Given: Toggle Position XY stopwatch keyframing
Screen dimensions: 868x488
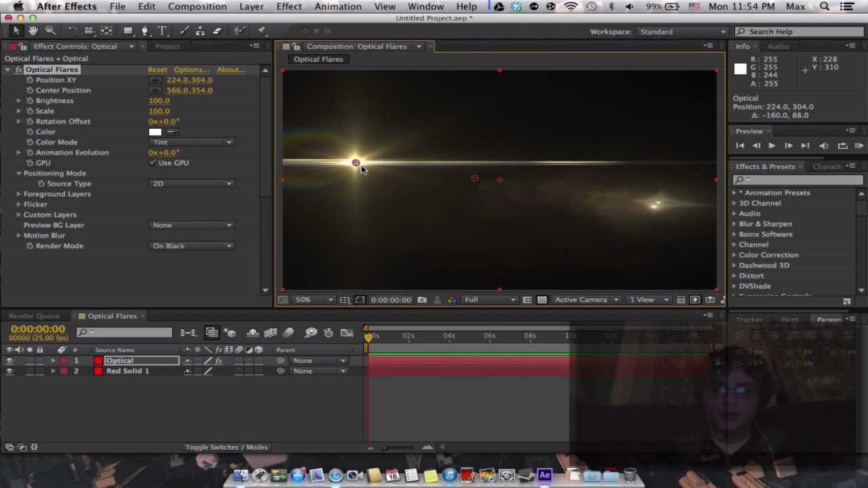Looking at the screenshot, I should point(30,80).
